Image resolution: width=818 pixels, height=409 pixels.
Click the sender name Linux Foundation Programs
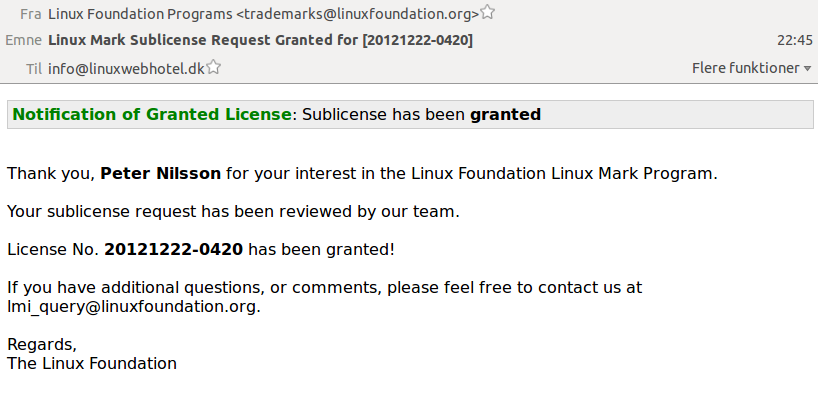coord(140,14)
